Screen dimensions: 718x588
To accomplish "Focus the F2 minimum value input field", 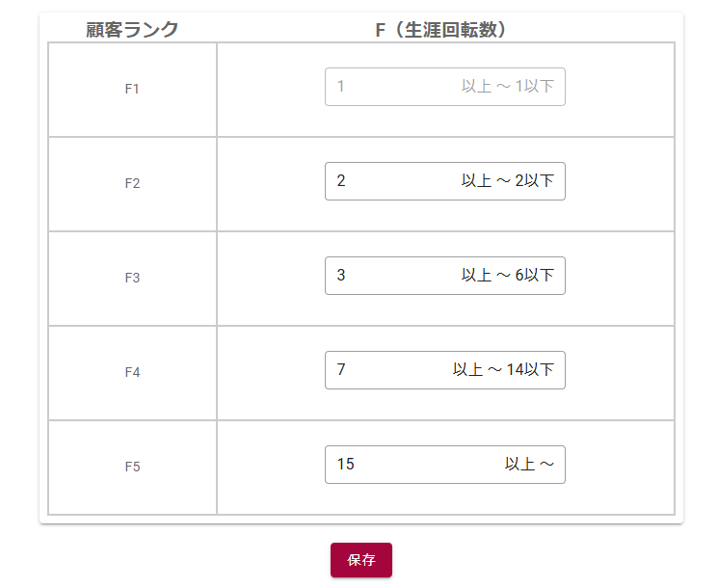I will coord(386,181).
